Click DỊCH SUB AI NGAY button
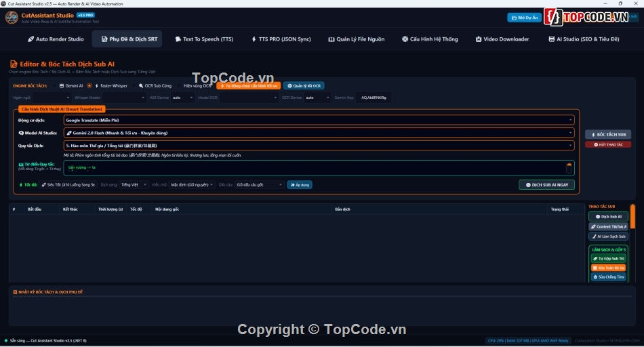The width and height of the screenshot is (644, 347). 546,185
